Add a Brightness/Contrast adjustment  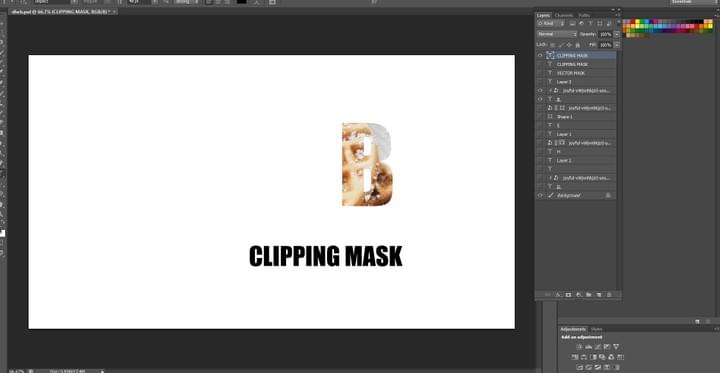tap(579, 347)
